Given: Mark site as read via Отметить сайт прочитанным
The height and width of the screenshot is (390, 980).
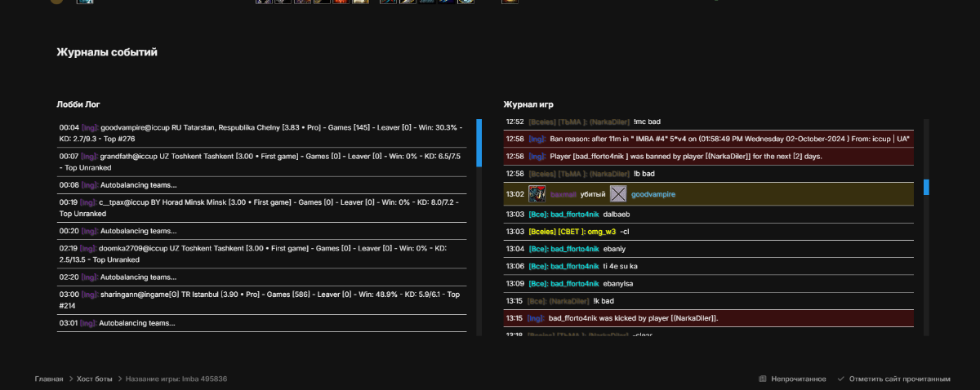Looking at the screenshot, I should 900,379.
